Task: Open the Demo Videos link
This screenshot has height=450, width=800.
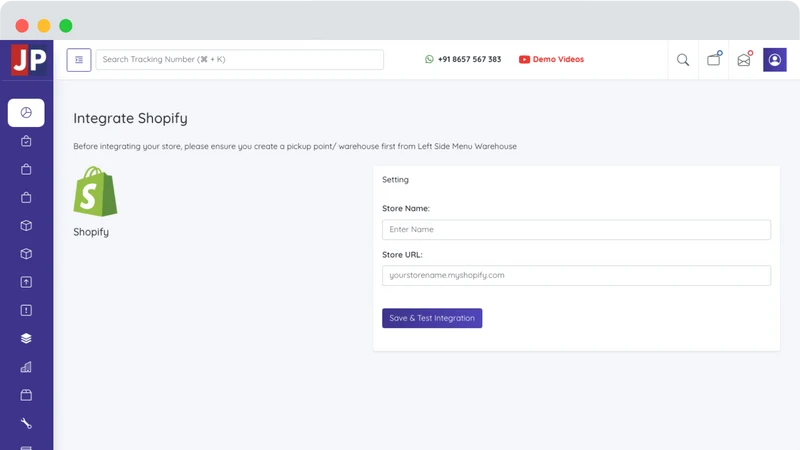Action: point(558,59)
